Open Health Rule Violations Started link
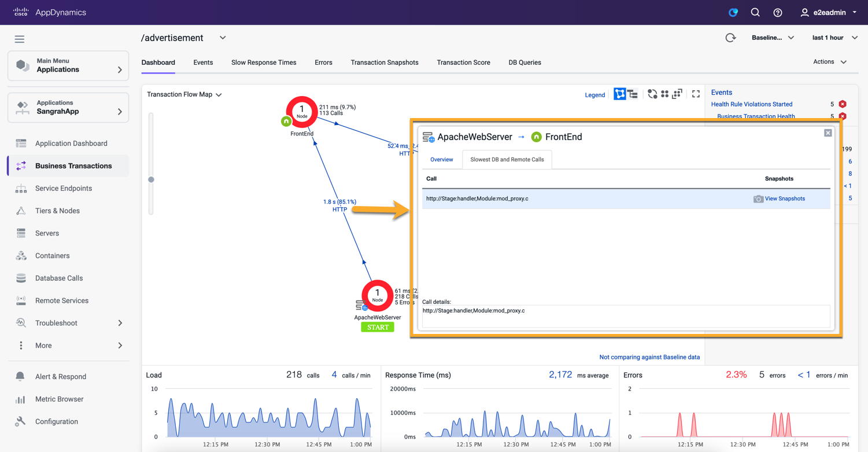The image size is (868, 452). (x=752, y=104)
